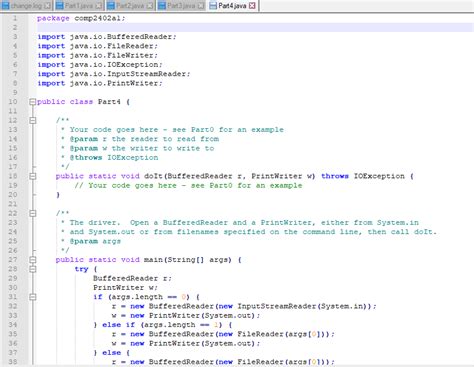Collapse the Part4 class fold at line 10

tap(32, 102)
